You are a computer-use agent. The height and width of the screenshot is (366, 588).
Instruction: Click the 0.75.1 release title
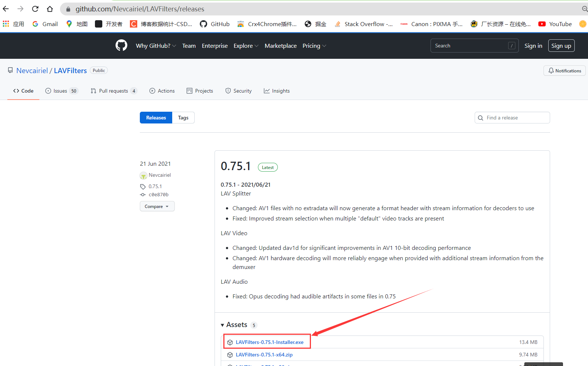tap(235, 166)
